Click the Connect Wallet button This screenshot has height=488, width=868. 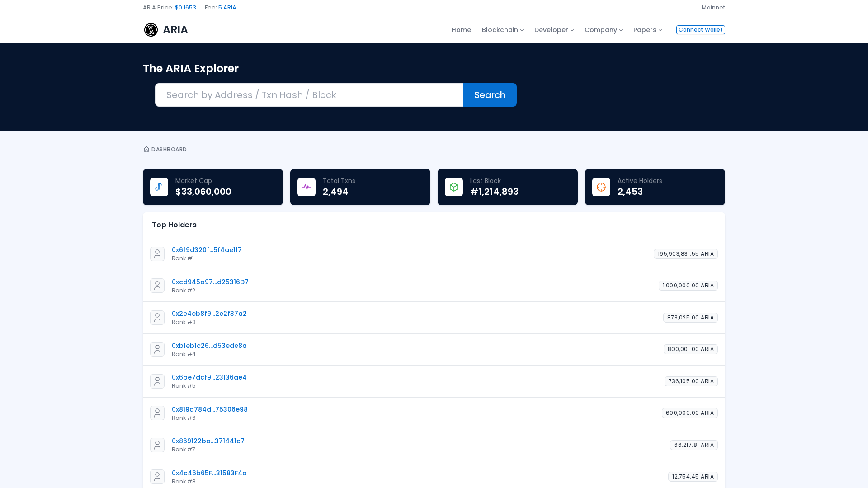point(700,29)
